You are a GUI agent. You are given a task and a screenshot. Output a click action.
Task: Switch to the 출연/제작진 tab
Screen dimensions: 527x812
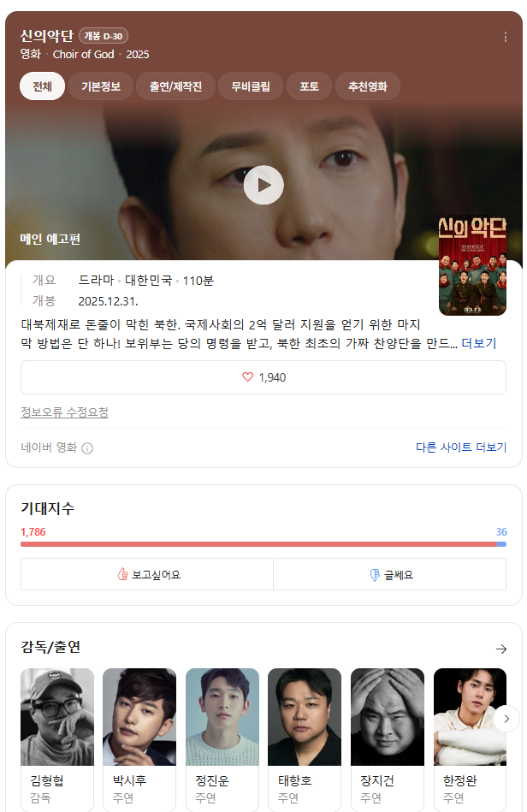coord(175,86)
